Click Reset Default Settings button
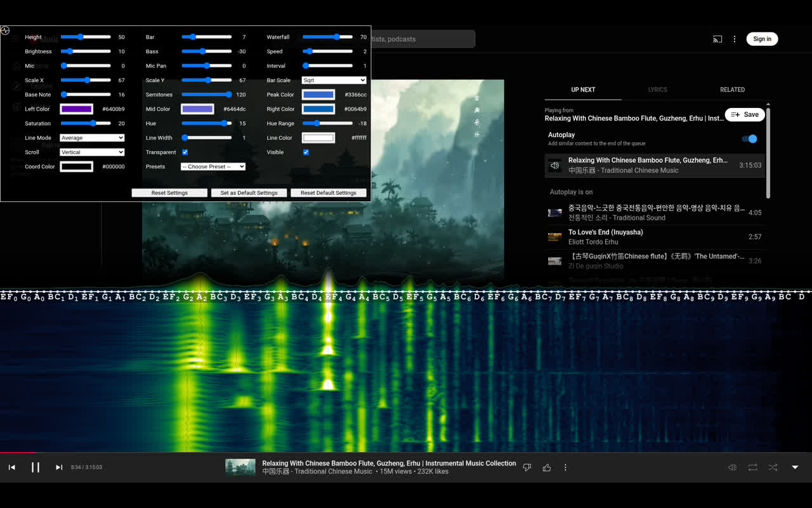Image resolution: width=812 pixels, height=508 pixels. click(x=329, y=192)
